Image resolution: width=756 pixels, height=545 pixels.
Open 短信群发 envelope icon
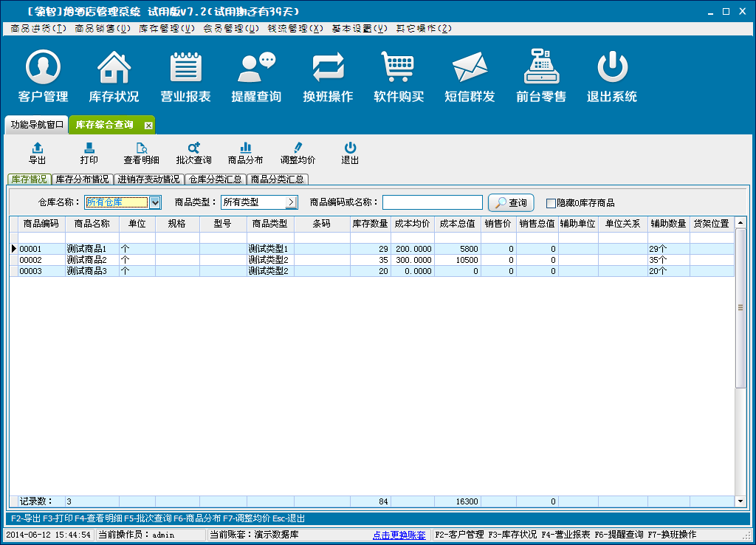coord(470,68)
